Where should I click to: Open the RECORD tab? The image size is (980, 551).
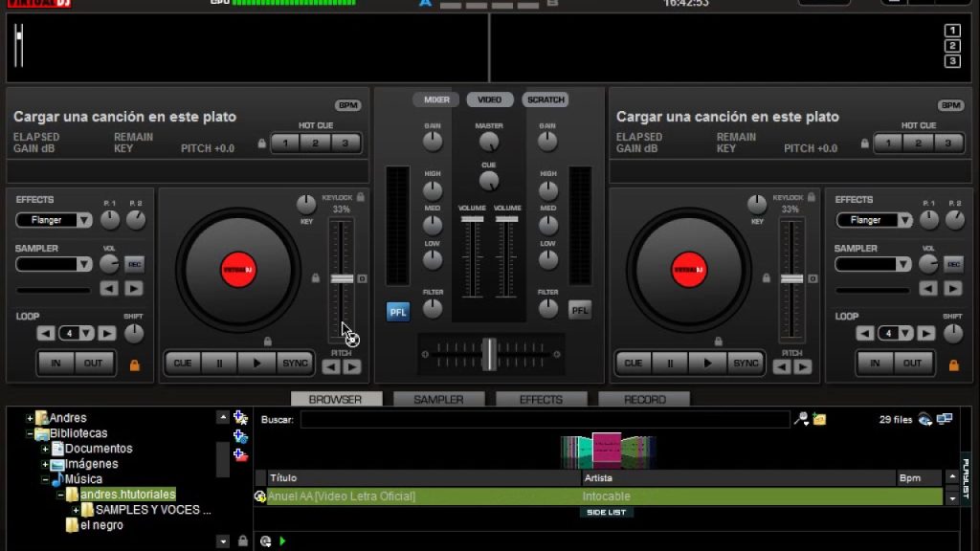tap(644, 399)
